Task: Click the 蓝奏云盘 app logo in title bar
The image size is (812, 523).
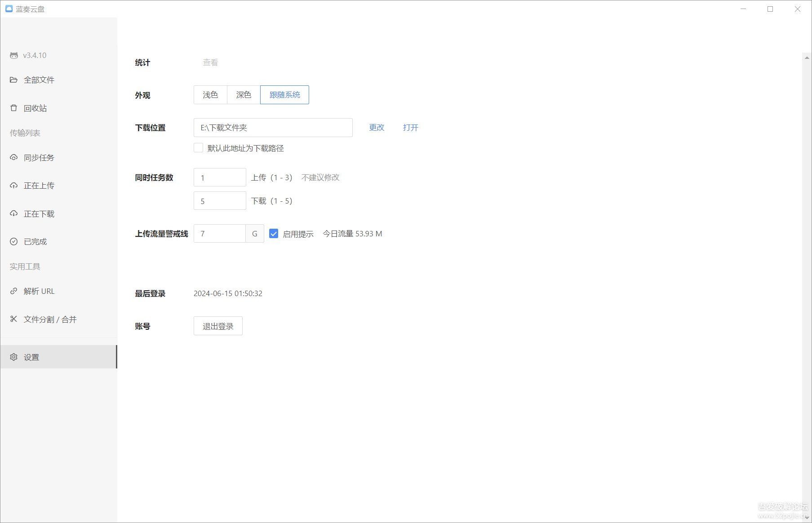Action: (x=9, y=9)
